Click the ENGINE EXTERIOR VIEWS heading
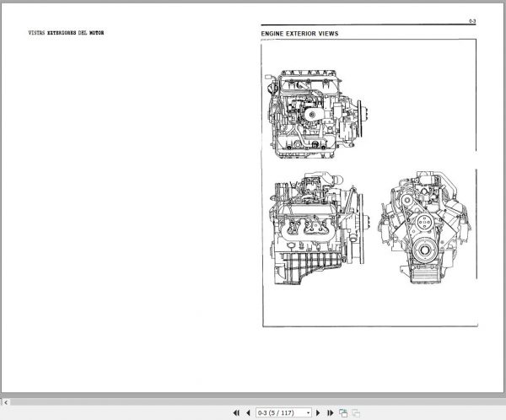 click(299, 34)
